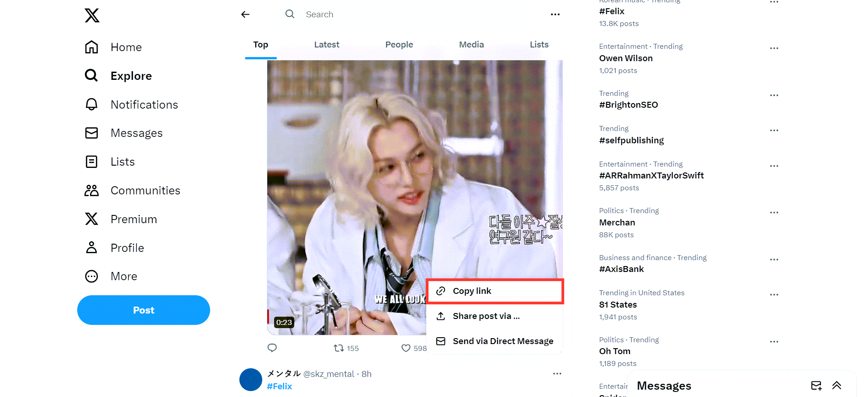Open Communities in the sidebar
868x397 pixels.
pos(132,190)
